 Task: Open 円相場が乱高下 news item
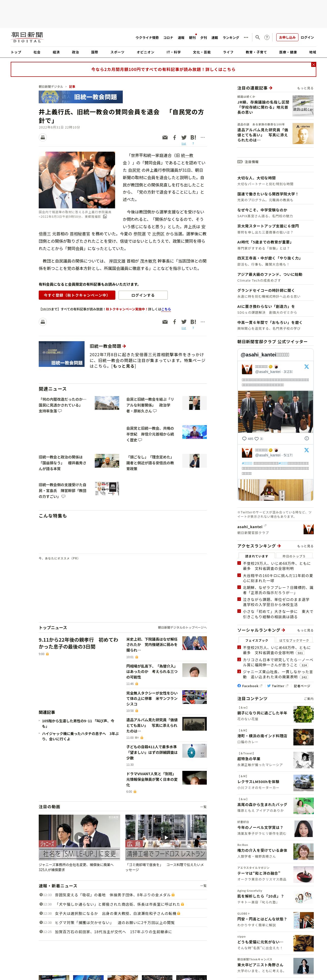point(152,671)
